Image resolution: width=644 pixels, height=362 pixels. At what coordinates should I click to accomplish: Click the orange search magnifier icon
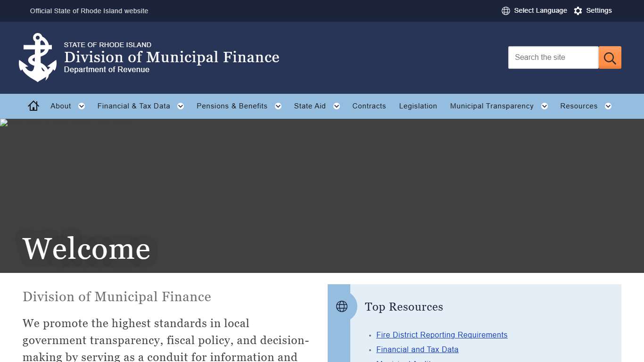click(x=610, y=57)
